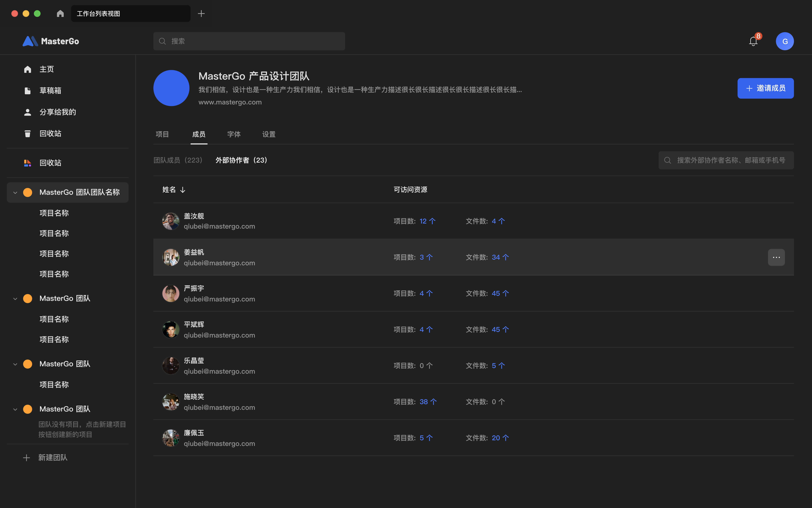
Task: Open 乐晶莹's 文件数 5 个 link
Action: pos(498,365)
